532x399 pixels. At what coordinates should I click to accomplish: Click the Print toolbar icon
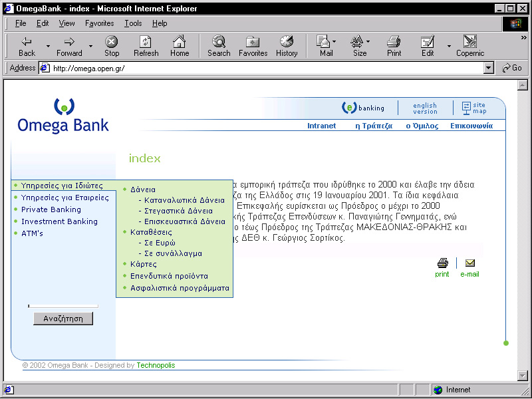coord(394,46)
